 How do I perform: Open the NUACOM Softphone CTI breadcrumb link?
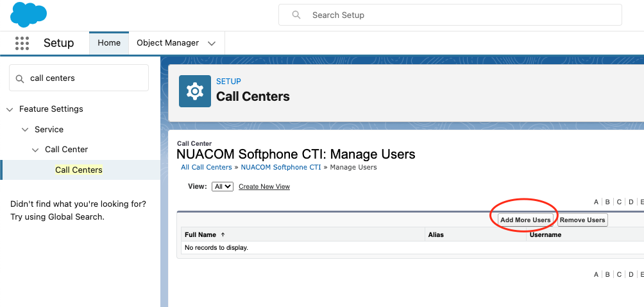click(x=281, y=167)
